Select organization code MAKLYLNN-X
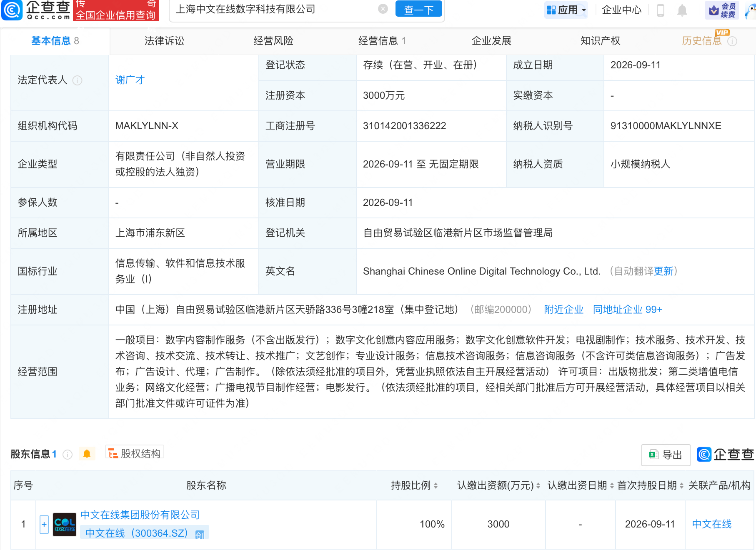 [147, 126]
